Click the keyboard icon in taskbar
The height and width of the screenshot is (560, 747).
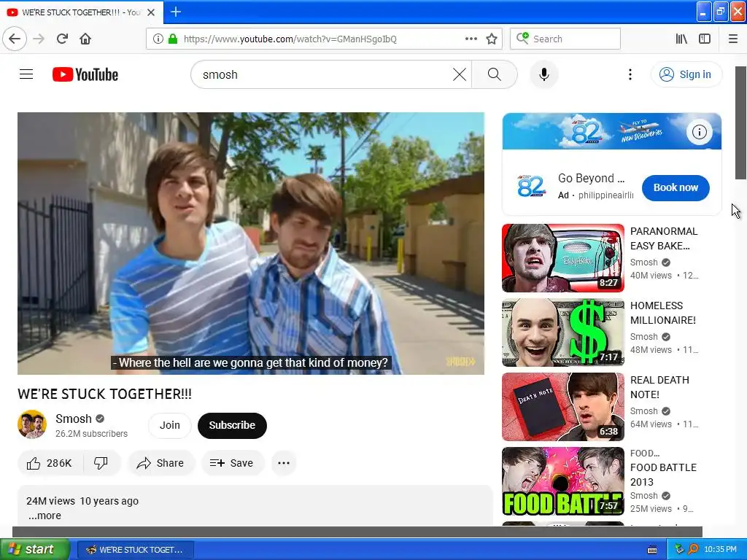tap(652, 550)
